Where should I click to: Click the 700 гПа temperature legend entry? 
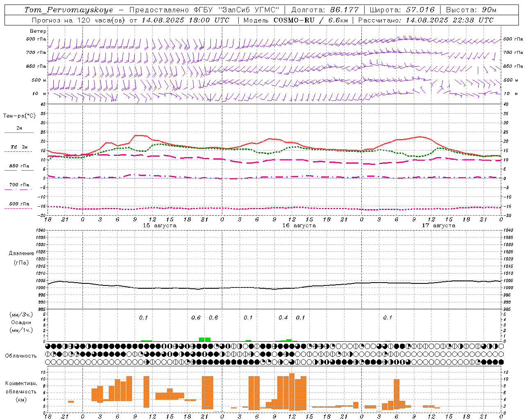point(19,185)
